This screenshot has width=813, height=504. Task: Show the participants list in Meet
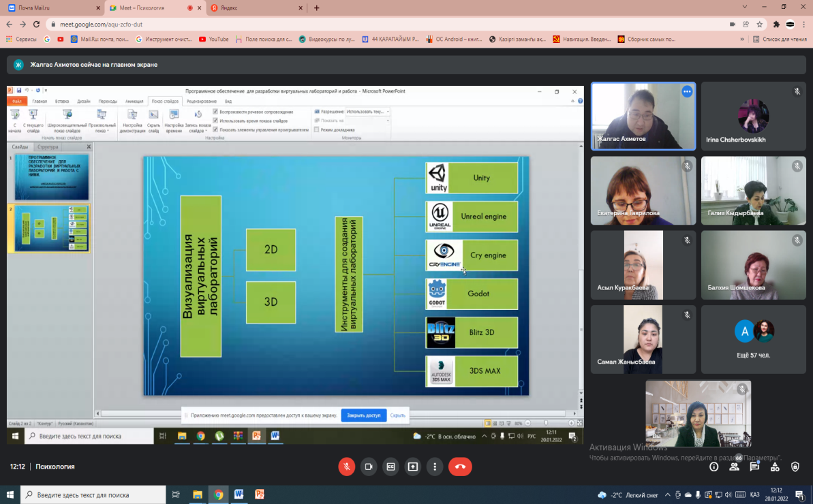coord(734,467)
